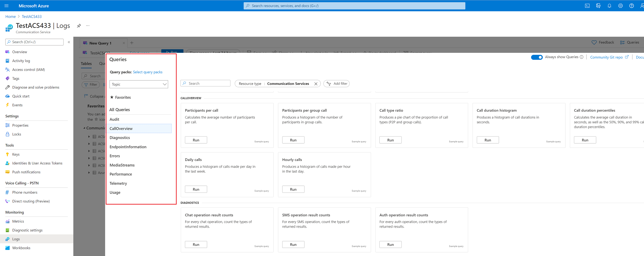Open the Topic grouping dropdown
Screen dimensions: 644x256
[139, 84]
